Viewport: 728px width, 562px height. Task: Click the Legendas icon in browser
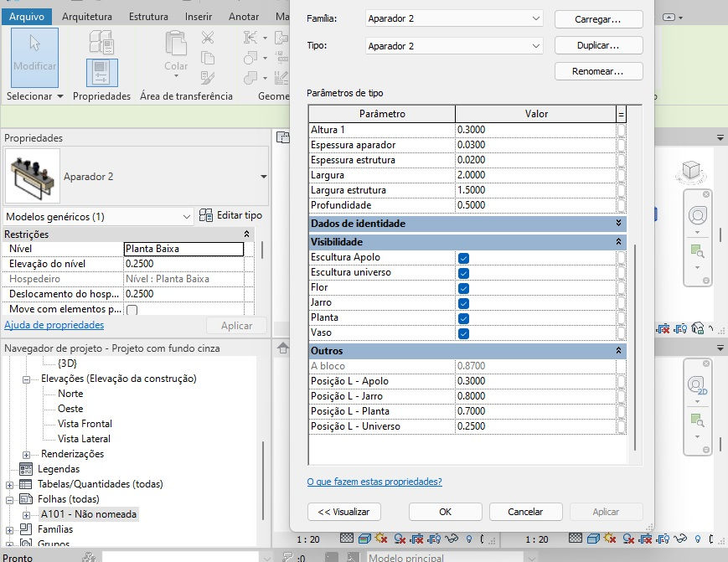click(26, 469)
